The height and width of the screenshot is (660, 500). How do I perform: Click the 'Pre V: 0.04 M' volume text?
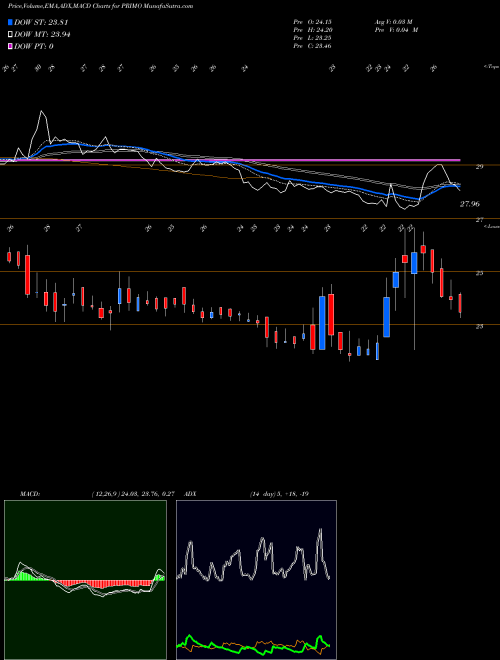(x=396, y=30)
